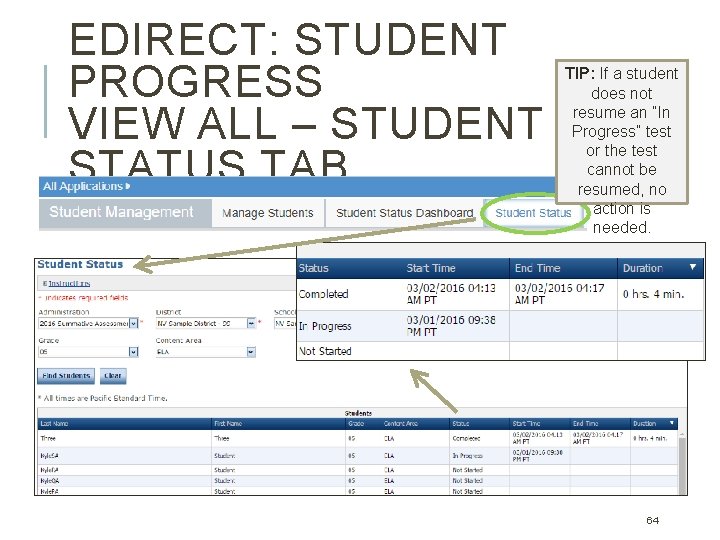Switch to the Manage Students tab

click(268, 213)
